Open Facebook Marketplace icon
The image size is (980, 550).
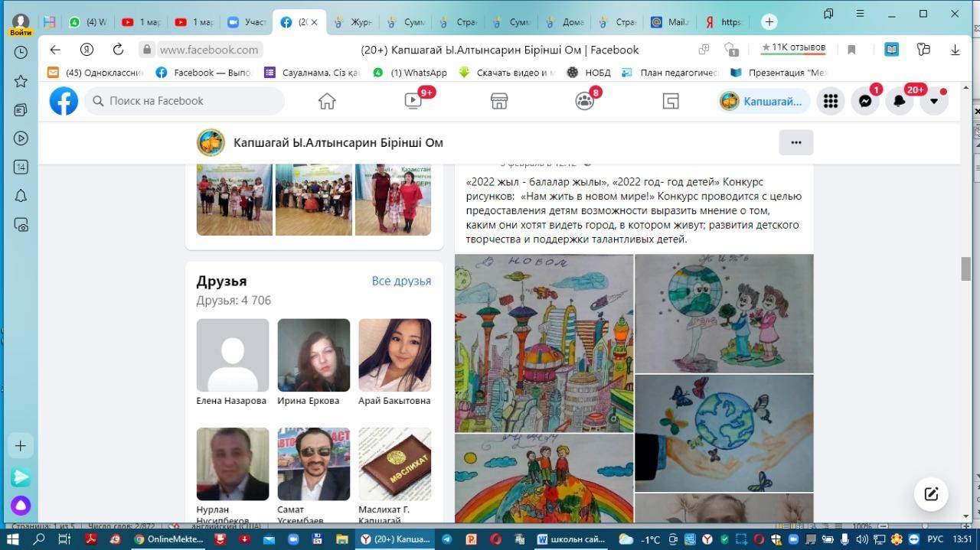(499, 101)
